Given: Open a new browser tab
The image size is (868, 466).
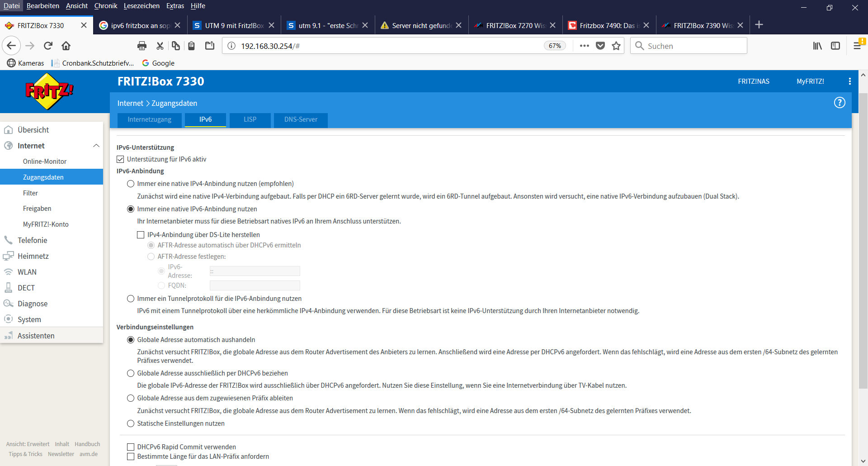Looking at the screenshot, I should pos(759,25).
